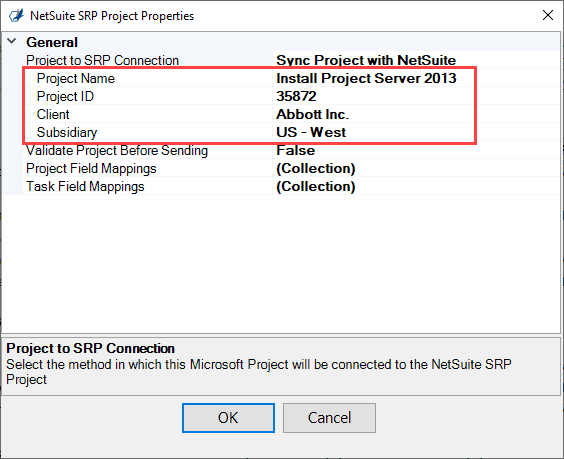This screenshot has width=564, height=459.
Task: Close the Project Properties window
Action: point(547,15)
